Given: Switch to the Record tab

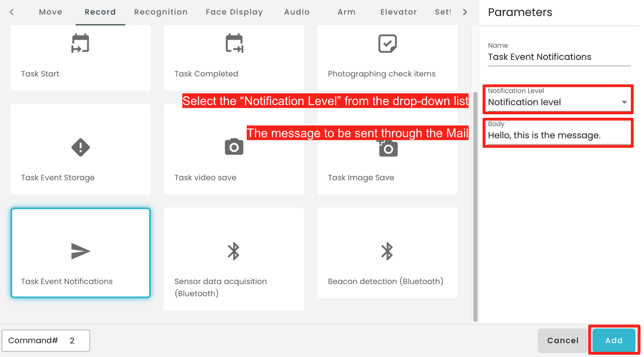Looking at the screenshot, I should coord(100,12).
